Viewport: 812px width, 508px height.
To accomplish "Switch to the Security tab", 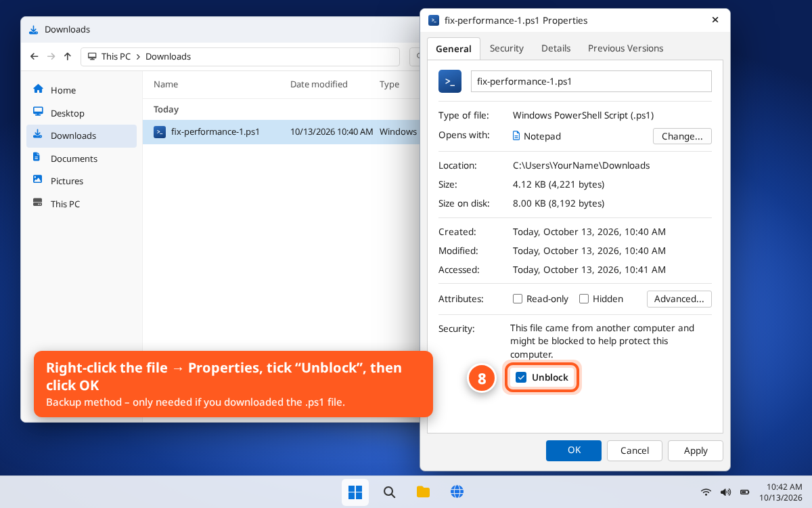I will (x=507, y=48).
